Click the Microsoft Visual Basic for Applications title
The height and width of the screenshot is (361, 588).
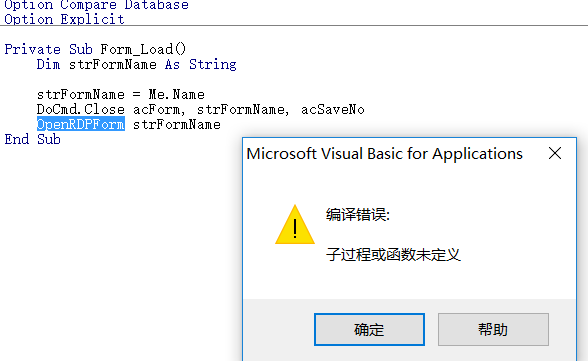(384, 154)
